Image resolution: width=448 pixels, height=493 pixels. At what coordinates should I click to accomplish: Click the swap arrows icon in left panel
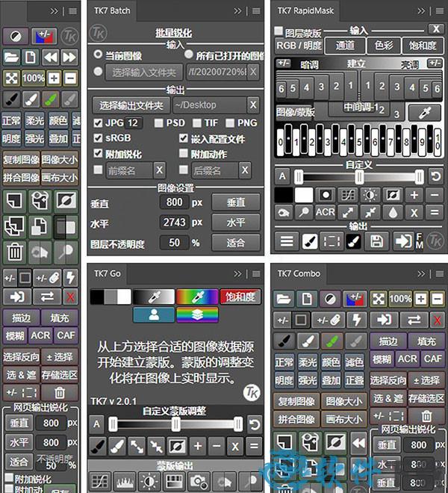tap(47, 297)
